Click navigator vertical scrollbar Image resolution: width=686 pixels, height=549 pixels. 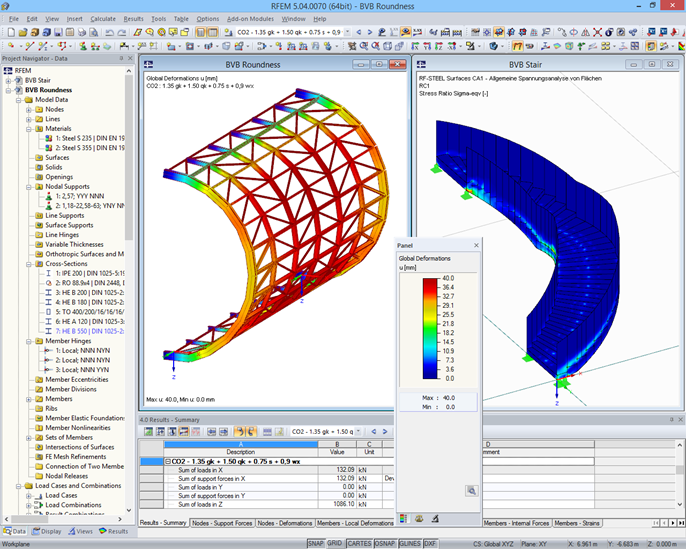click(x=129, y=157)
